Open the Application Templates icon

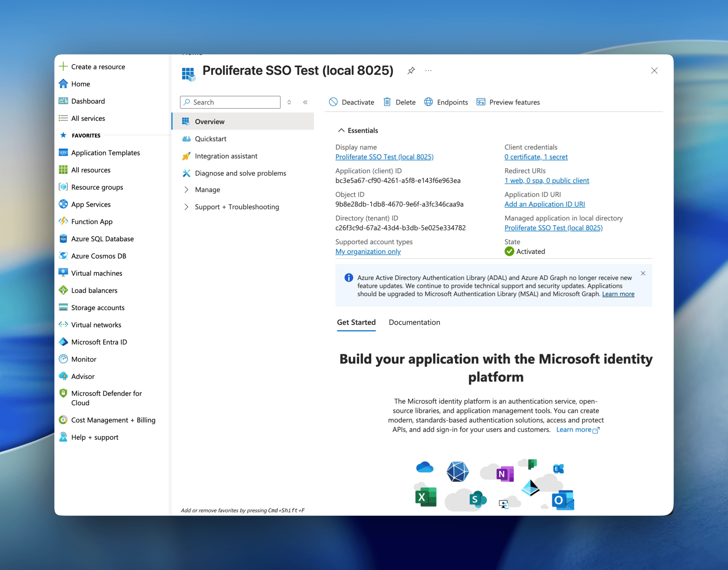click(x=63, y=153)
